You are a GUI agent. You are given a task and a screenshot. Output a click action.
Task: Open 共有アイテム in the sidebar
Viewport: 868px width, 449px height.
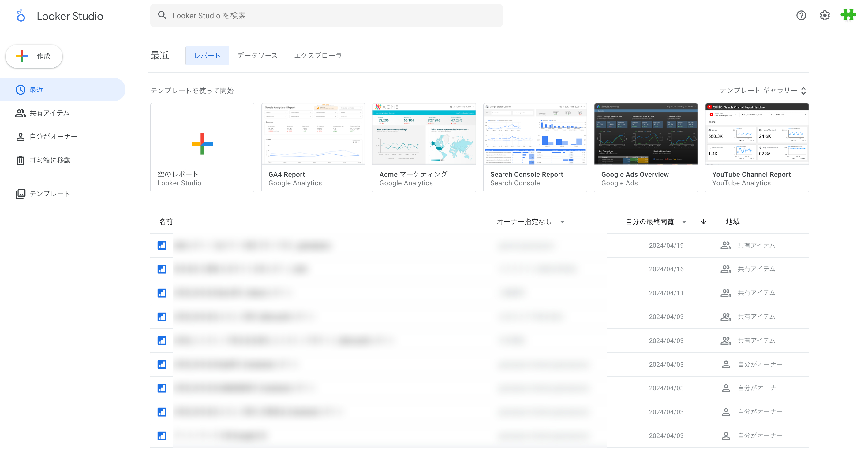click(x=63, y=113)
